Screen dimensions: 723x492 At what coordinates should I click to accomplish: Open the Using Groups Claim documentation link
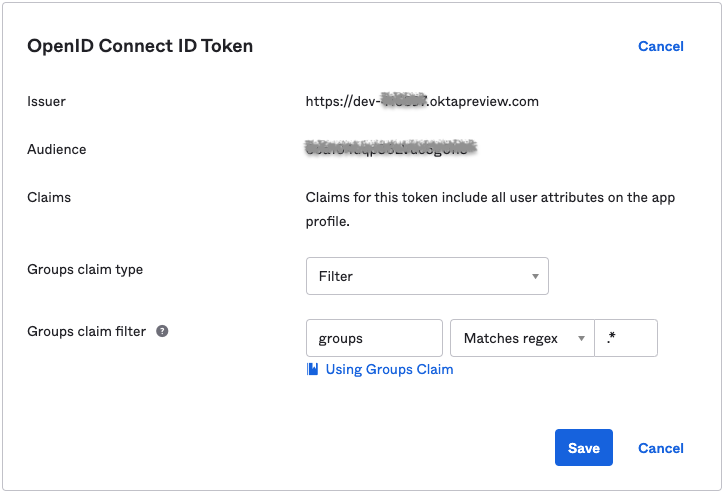(x=389, y=369)
